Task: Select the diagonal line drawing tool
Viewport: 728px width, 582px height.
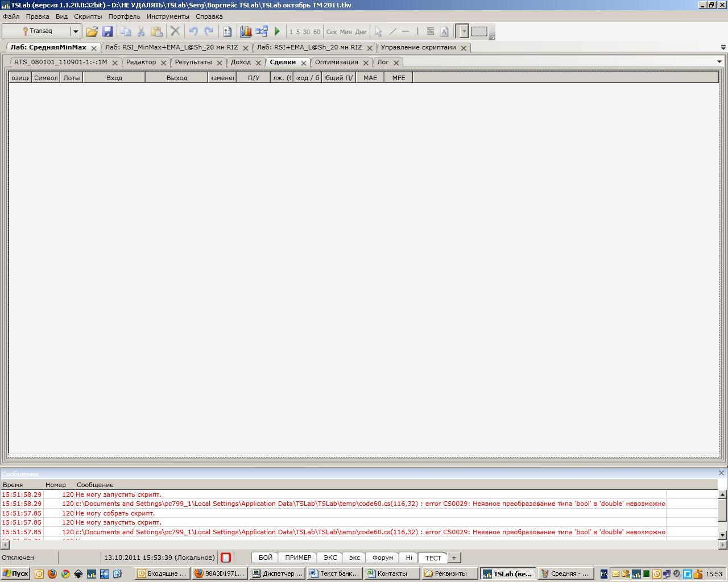Action: coord(392,32)
